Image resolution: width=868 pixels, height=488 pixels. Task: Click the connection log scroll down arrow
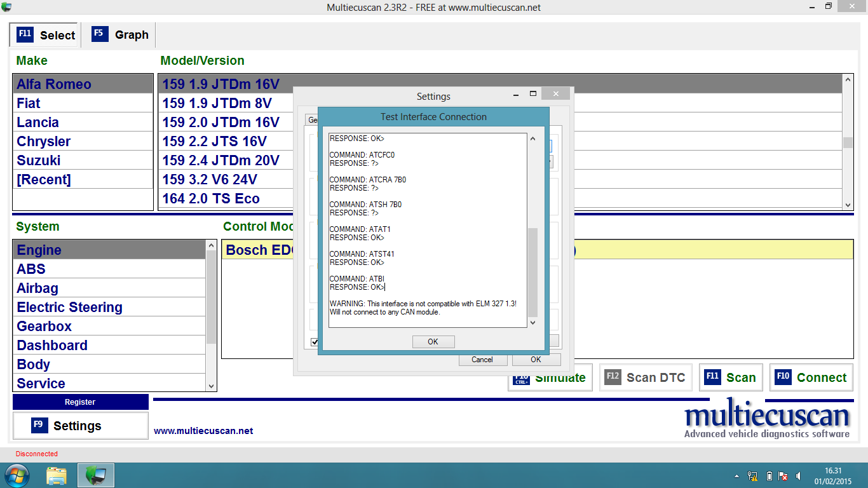coord(532,323)
